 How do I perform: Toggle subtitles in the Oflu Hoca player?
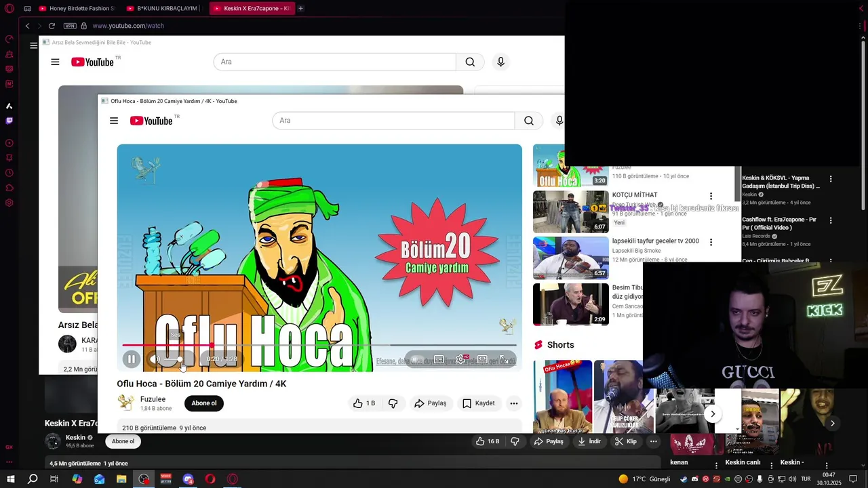coord(439,359)
